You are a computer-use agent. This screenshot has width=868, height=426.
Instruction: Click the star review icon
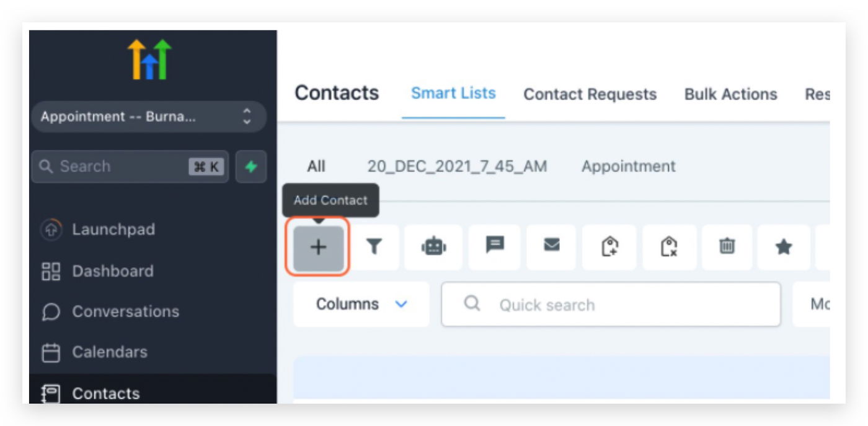point(784,247)
